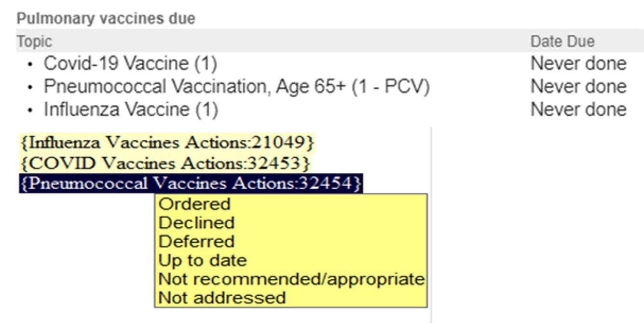
Task: Click the bullet before Covid-19 Vaccine
Action: click(31, 64)
